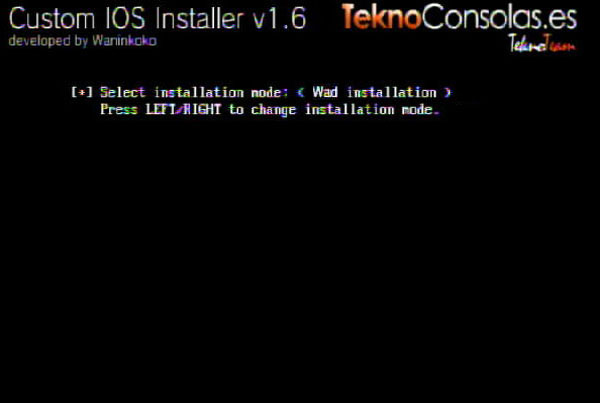The width and height of the screenshot is (600, 403).
Task: Open the TeknoConsolas.es logo
Action: pos(459,17)
